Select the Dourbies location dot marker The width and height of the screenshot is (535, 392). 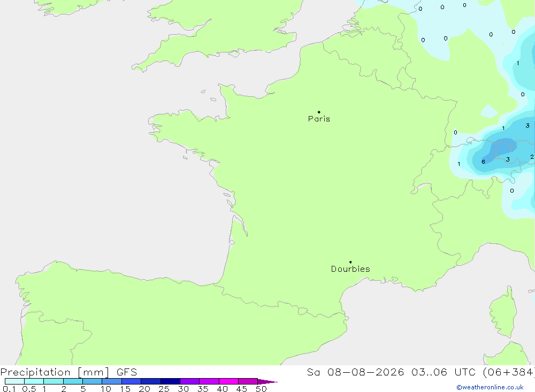coord(350,262)
